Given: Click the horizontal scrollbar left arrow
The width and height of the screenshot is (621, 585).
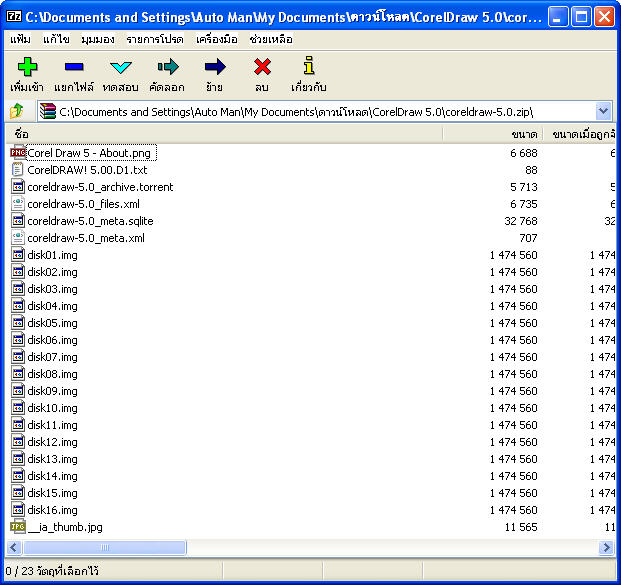Looking at the screenshot, I should tap(14, 547).
